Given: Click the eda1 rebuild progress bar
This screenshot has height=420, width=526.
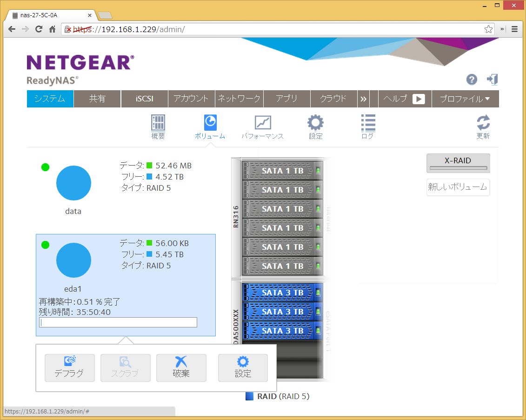Looking at the screenshot, I should [x=118, y=322].
